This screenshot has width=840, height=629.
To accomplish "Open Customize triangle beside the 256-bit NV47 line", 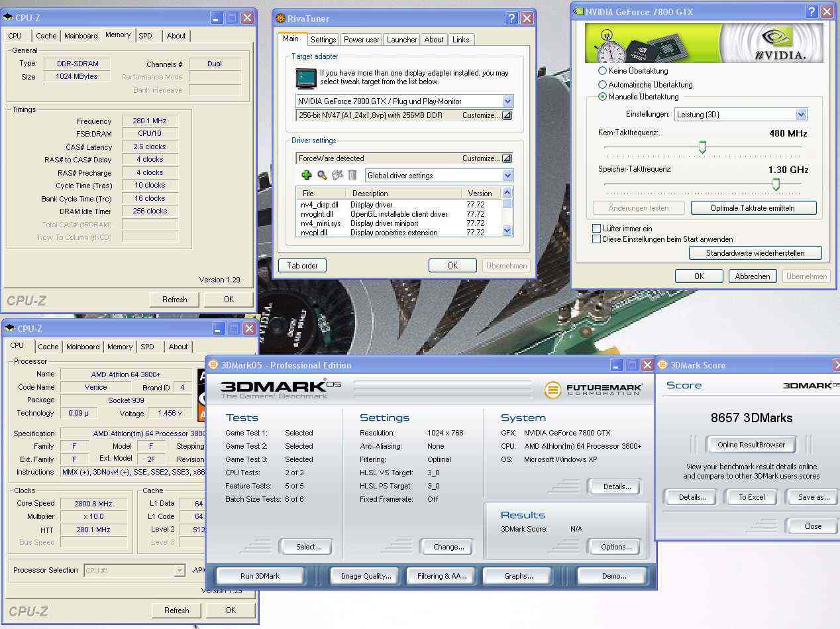I will [507, 115].
